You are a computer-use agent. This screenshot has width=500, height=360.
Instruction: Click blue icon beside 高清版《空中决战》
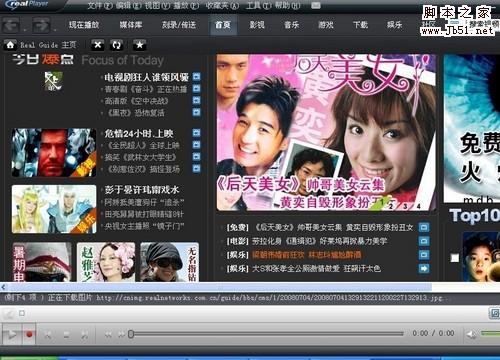[x=197, y=100]
